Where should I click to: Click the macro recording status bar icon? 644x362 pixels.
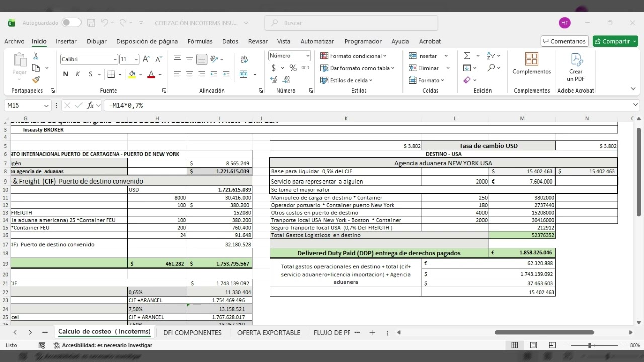tap(42, 345)
